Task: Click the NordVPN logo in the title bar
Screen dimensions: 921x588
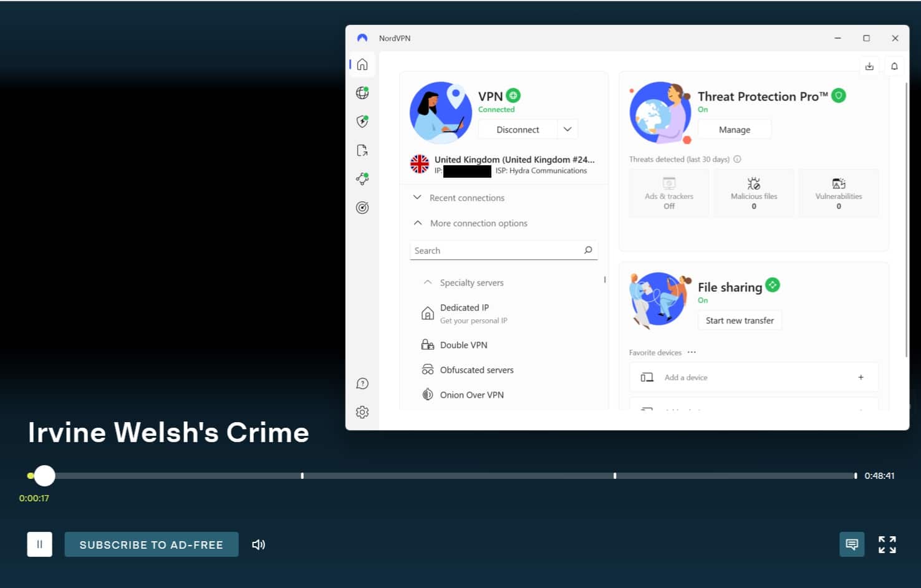Action: coord(362,38)
